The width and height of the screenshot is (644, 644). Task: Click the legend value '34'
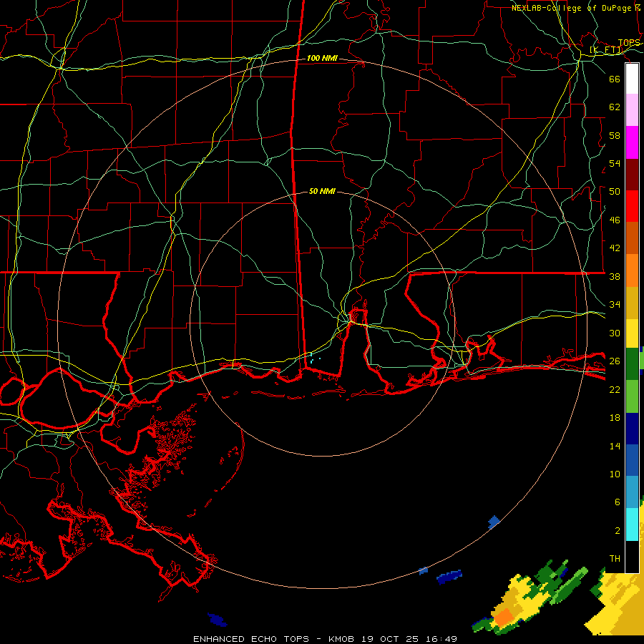click(615, 304)
